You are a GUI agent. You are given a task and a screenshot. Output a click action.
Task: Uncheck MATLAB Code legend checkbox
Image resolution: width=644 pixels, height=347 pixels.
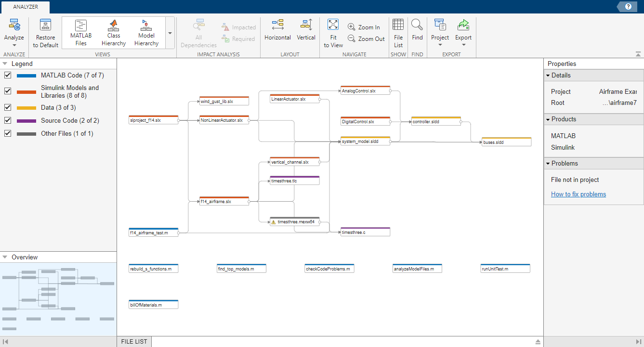click(x=8, y=76)
